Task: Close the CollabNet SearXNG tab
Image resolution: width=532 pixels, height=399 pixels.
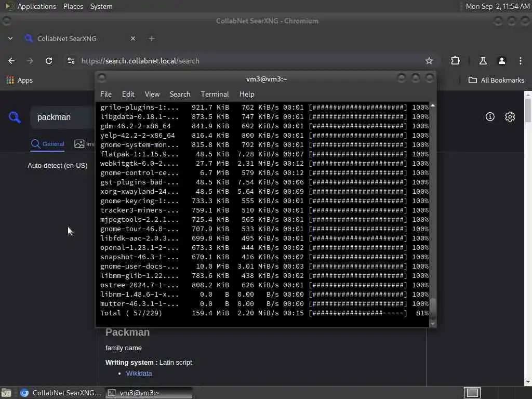Action: point(133,38)
